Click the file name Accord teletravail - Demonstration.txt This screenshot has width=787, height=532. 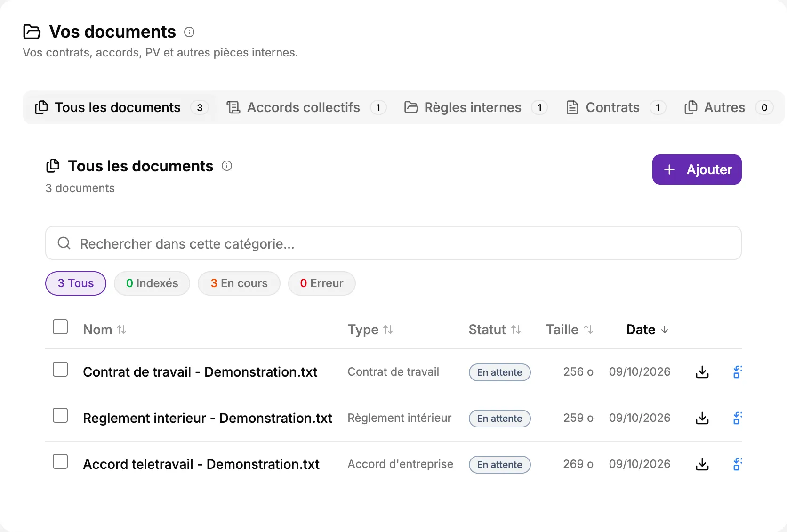201,464
